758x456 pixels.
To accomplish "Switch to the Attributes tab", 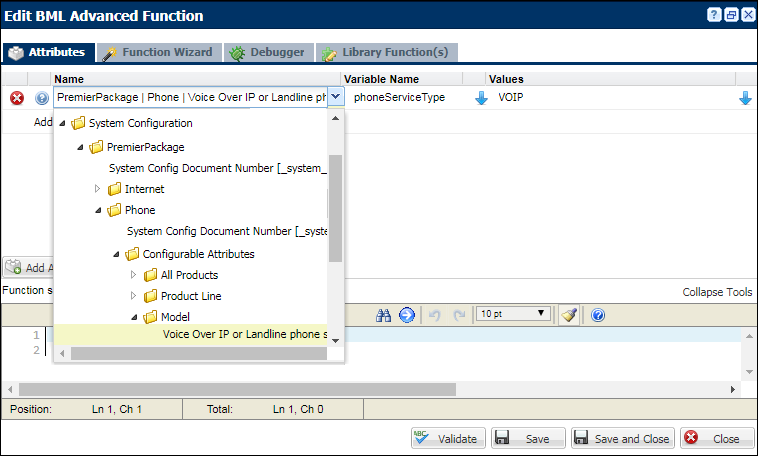I will pyautogui.click(x=48, y=52).
